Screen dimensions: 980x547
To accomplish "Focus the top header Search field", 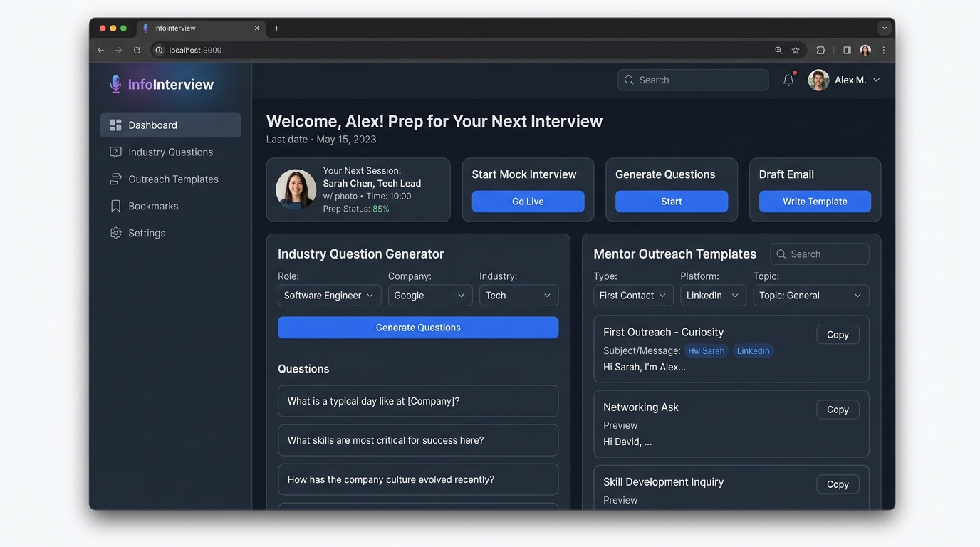I will pos(693,80).
